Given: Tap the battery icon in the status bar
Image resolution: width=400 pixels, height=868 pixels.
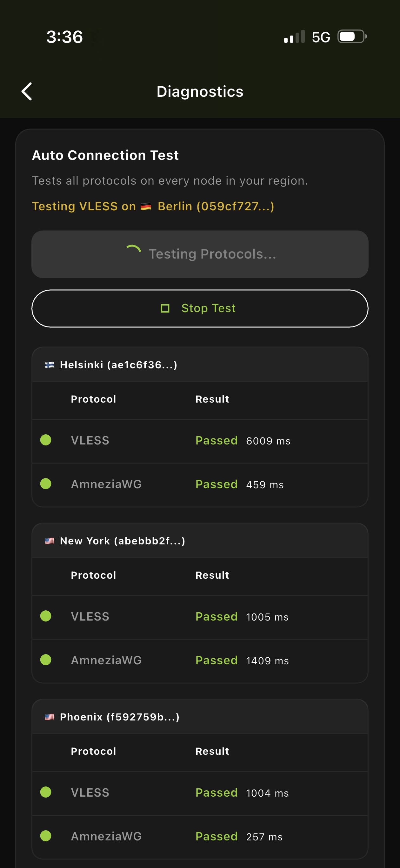Looking at the screenshot, I should click(351, 37).
